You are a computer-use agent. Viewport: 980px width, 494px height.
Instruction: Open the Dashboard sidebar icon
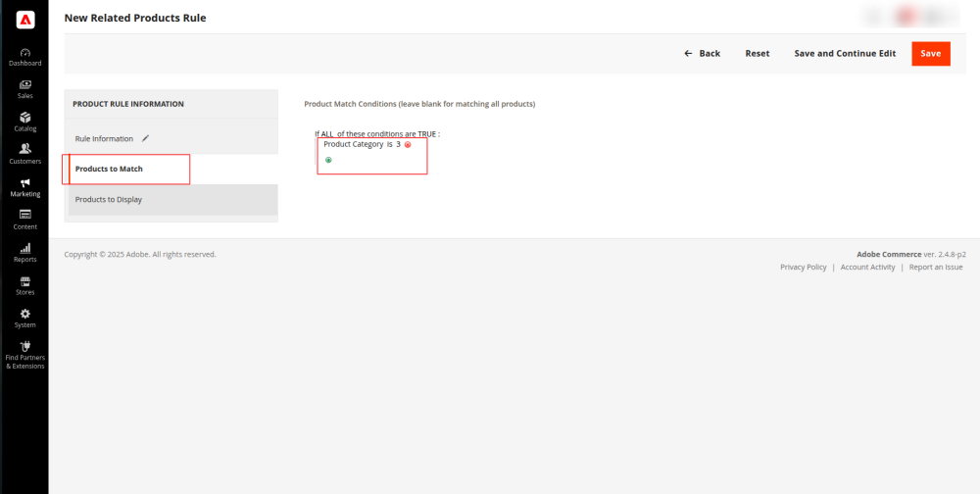[24, 56]
